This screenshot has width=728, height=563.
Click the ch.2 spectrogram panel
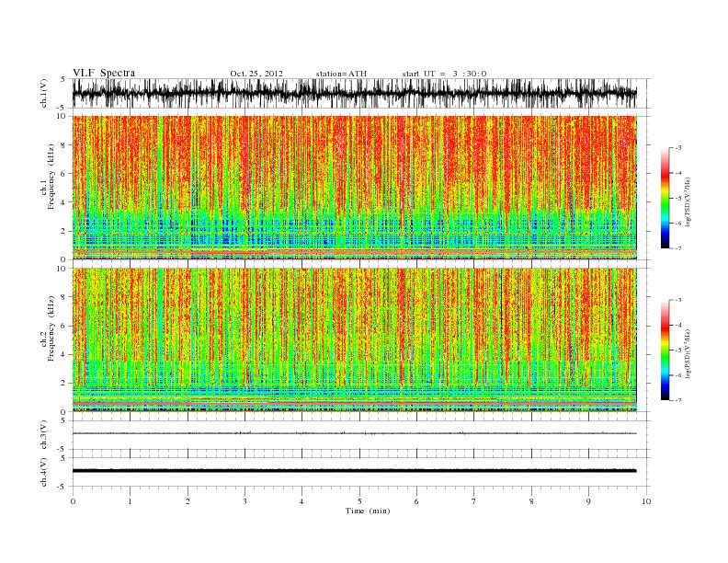click(355, 339)
